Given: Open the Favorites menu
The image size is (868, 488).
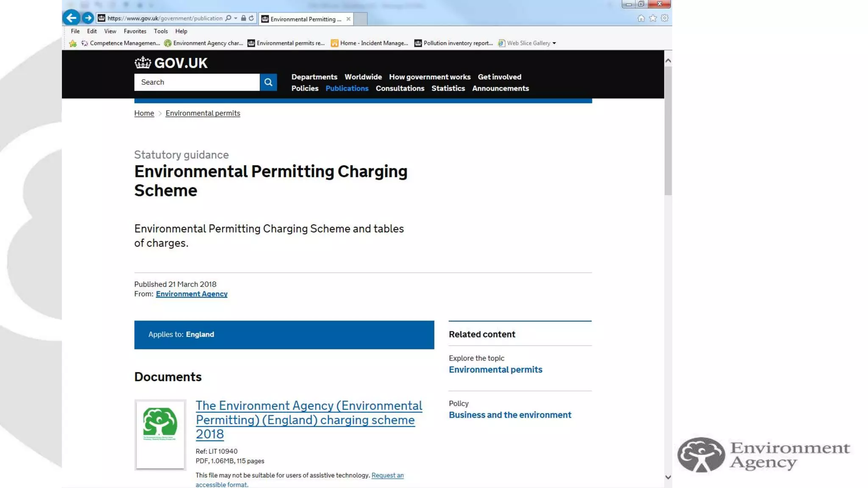Looking at the screenshot, I should [x=135, y=31].
